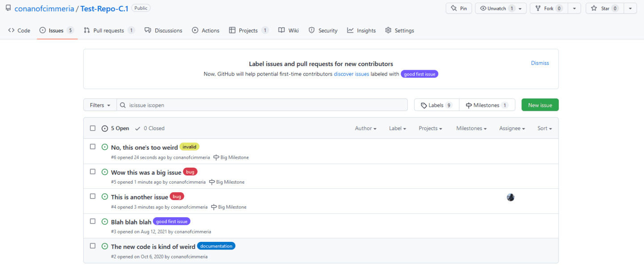Select the Code tab's brackets icon

tap(11, 30)
